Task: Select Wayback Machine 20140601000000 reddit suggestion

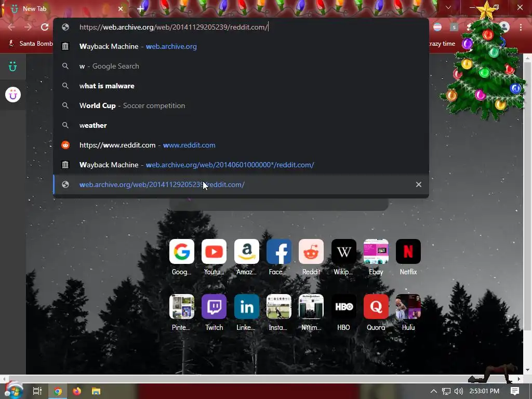Action: point(241,165)
